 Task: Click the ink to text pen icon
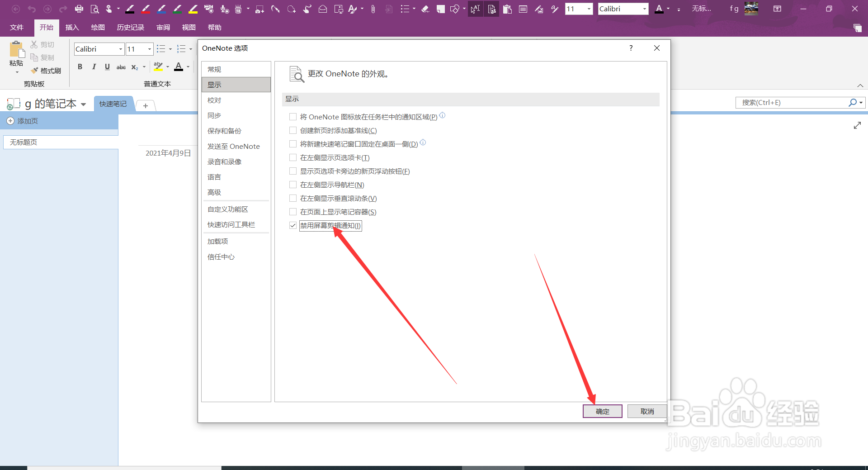(x=555, y=9)
